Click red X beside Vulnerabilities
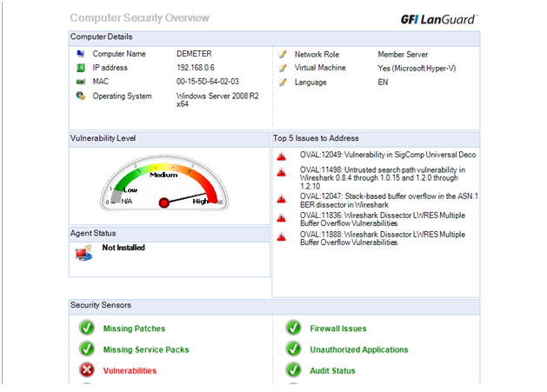Image resolution: width=547 pixels, height=392 pixels. click(87, 370)
